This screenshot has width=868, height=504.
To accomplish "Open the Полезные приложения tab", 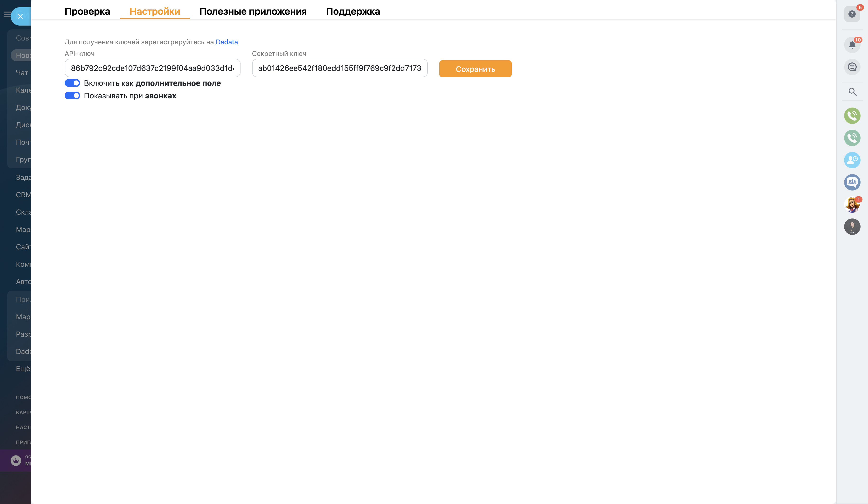I will click(253, 11).
